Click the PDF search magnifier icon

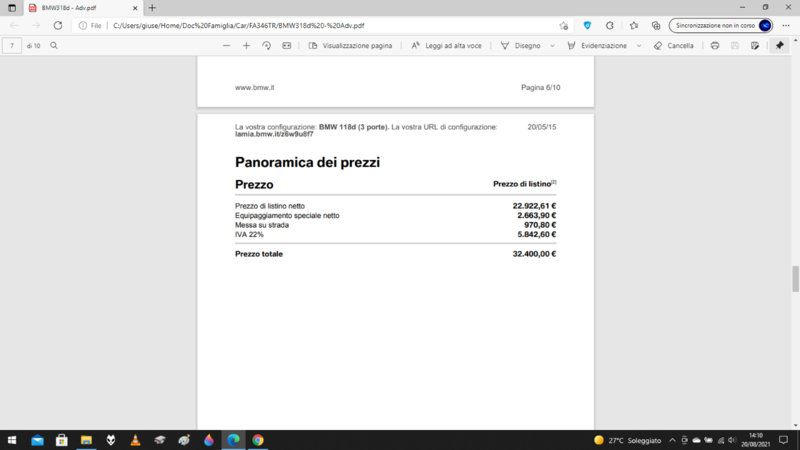click(x=54, y=46)
